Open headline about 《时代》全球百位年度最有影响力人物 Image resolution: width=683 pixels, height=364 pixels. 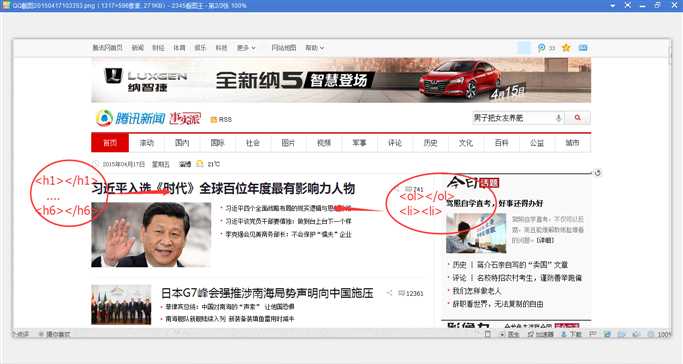coord(223,189)
